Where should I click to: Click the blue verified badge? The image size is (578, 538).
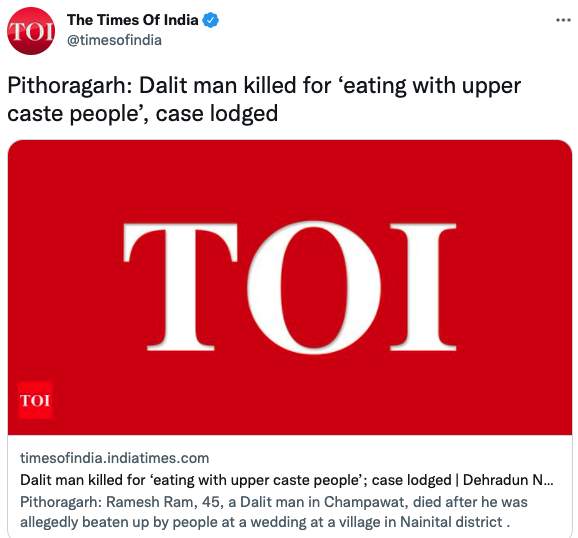[211, 20]
